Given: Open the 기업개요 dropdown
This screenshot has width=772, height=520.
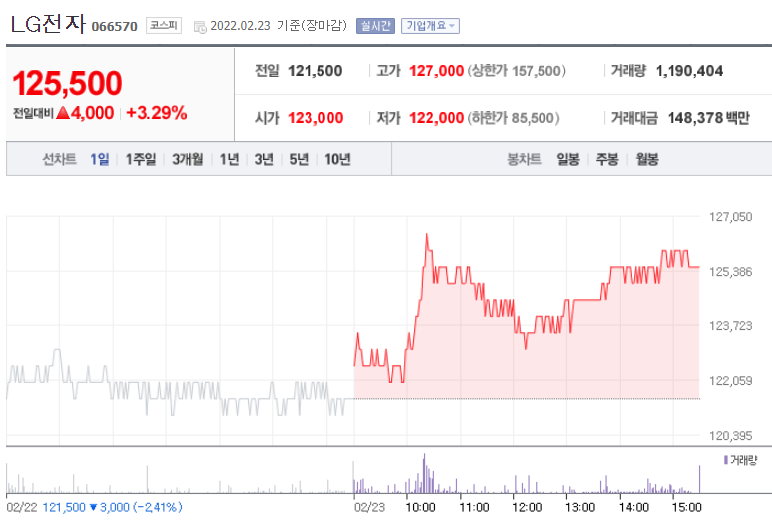Looking at the screenshot, I should pyautogui.click(x=430, y=26).
